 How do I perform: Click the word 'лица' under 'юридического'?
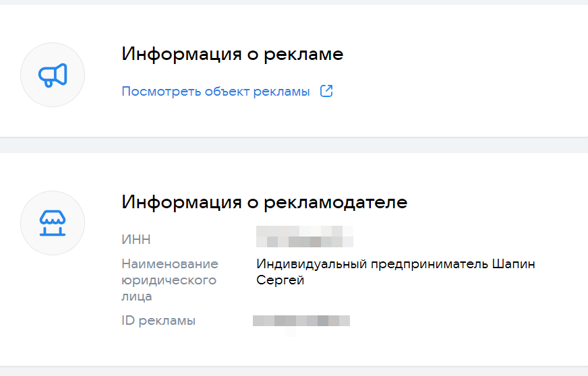pos(137,296)
